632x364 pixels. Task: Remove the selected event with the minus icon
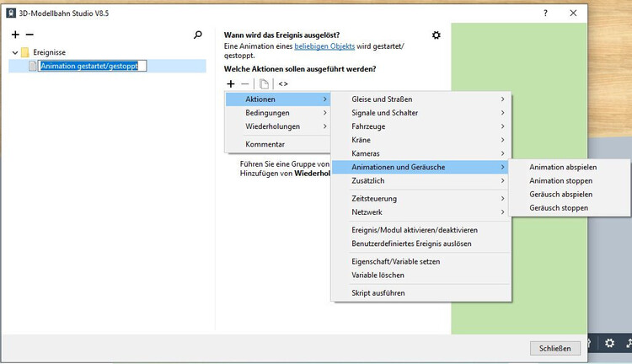click(29, 35)
